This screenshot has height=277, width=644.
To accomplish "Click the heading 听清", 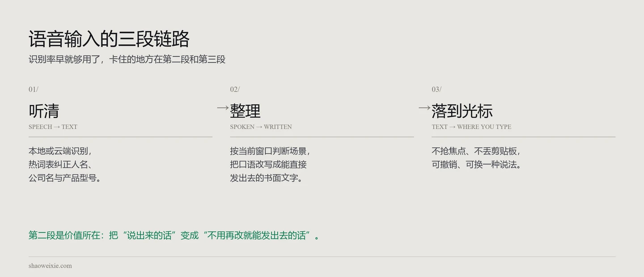I will 44,111.
